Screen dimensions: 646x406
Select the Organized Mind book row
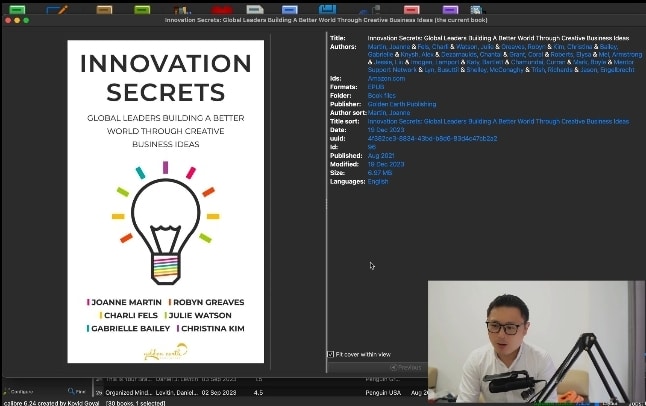pyautogui.click(x=261, y=393)
